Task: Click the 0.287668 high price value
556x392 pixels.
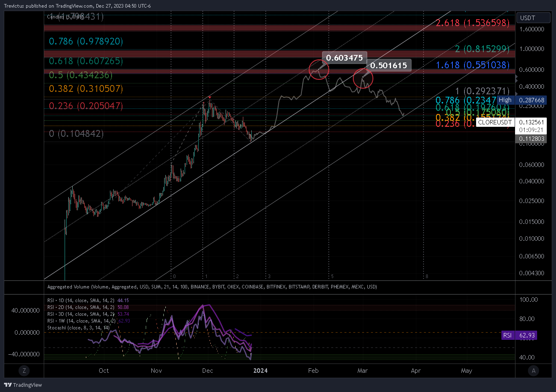Action: [532, 100]
